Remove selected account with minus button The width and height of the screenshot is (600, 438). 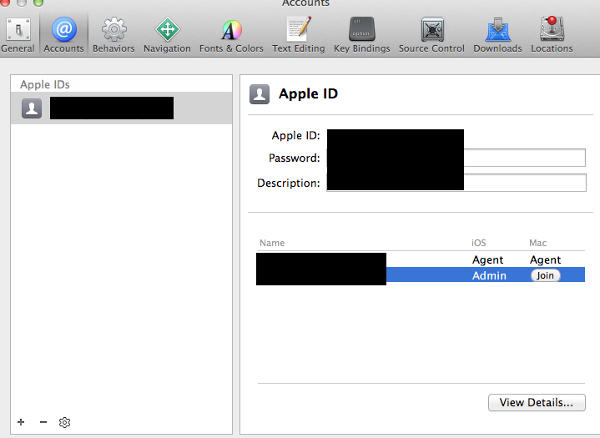coord(43,422)
